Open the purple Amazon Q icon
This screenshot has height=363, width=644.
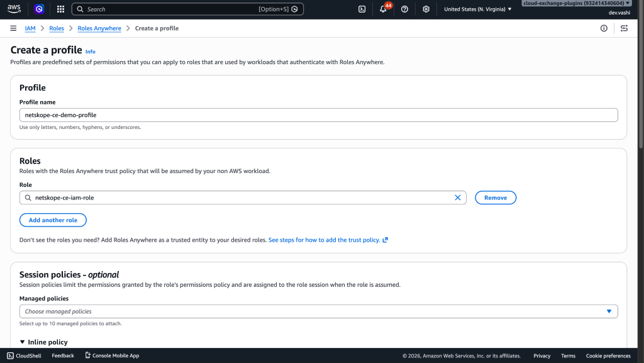[39, 9]
